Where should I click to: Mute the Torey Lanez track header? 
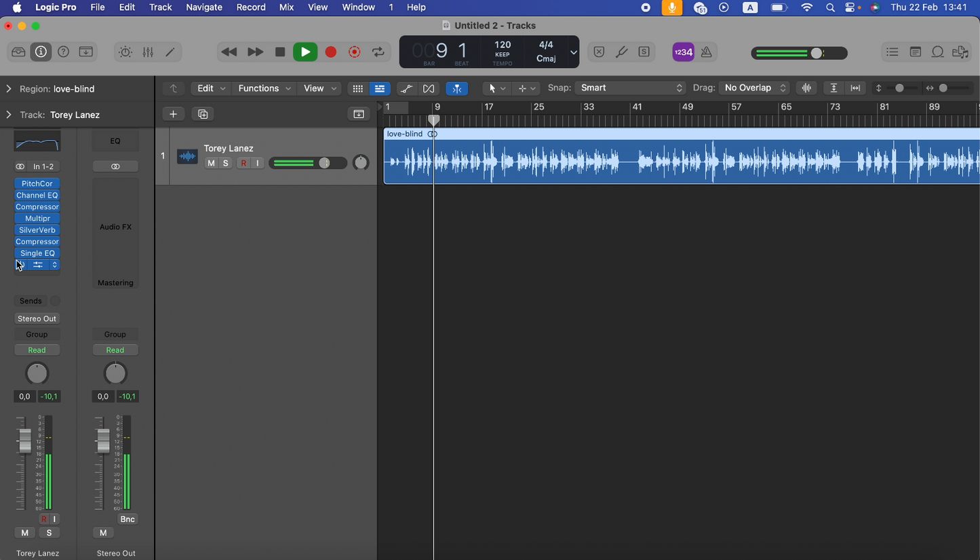click(212, 163)
